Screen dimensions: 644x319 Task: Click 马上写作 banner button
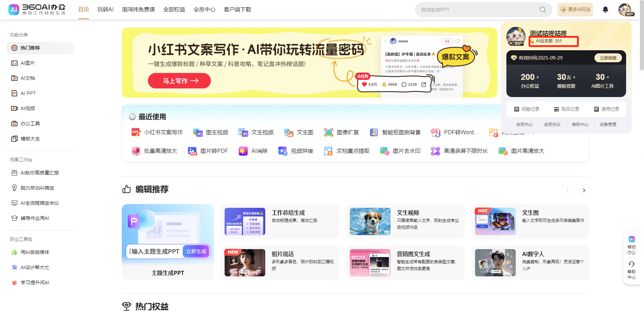pyautogui.click(x=179, y=81)
